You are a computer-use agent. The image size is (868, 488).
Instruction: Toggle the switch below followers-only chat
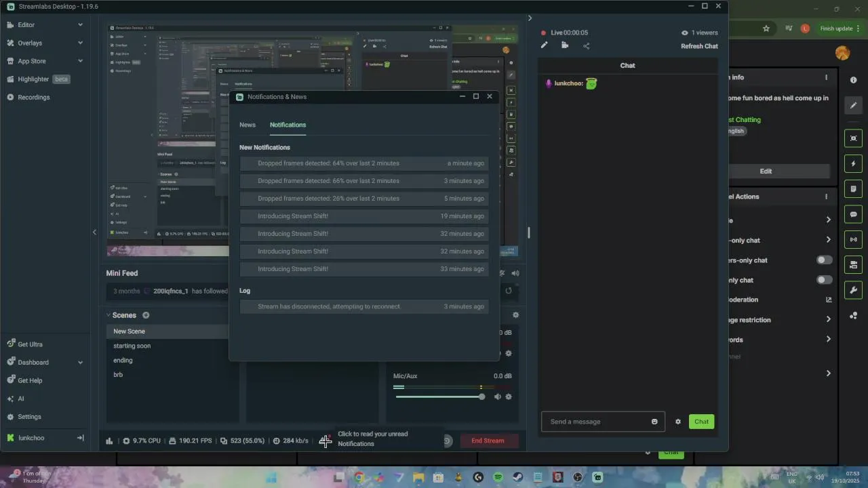pyautogui.click(x=824, y=280)
